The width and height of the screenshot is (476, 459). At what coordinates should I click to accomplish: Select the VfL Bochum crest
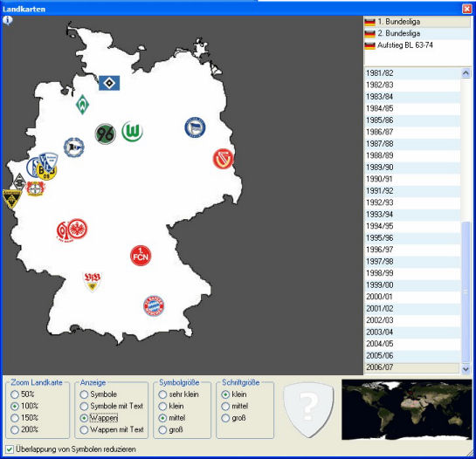50,161
